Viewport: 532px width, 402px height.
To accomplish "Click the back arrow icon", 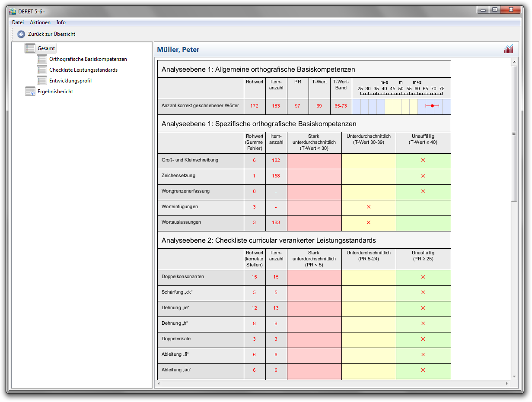I will tap(21, 34).
